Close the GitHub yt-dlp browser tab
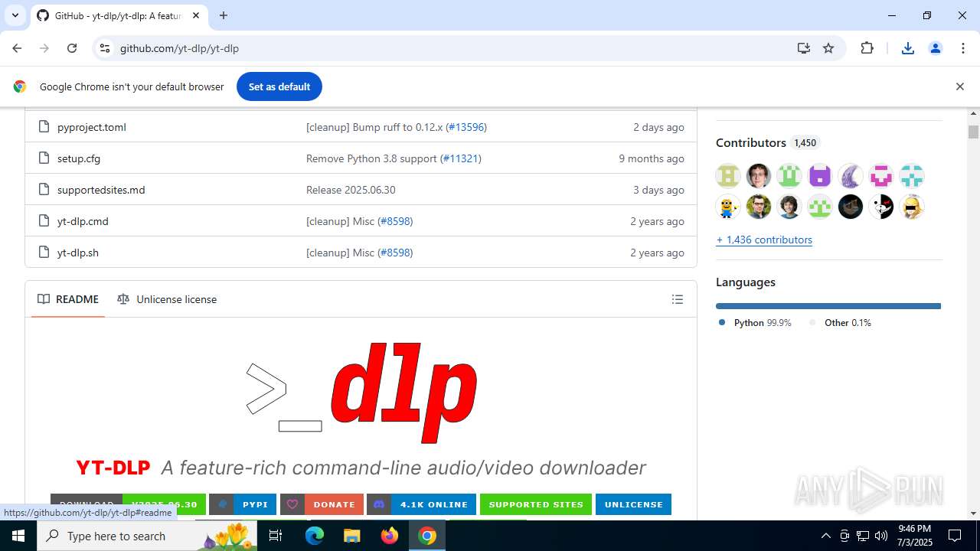Viewport: 980px width, 551px height. click(196, 15)
